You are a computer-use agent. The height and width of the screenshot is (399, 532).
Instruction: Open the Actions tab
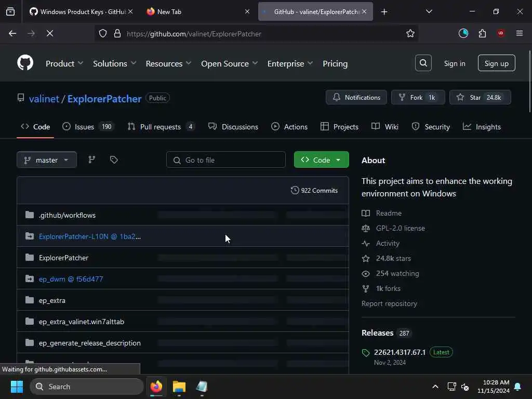(x=289, y=127)
